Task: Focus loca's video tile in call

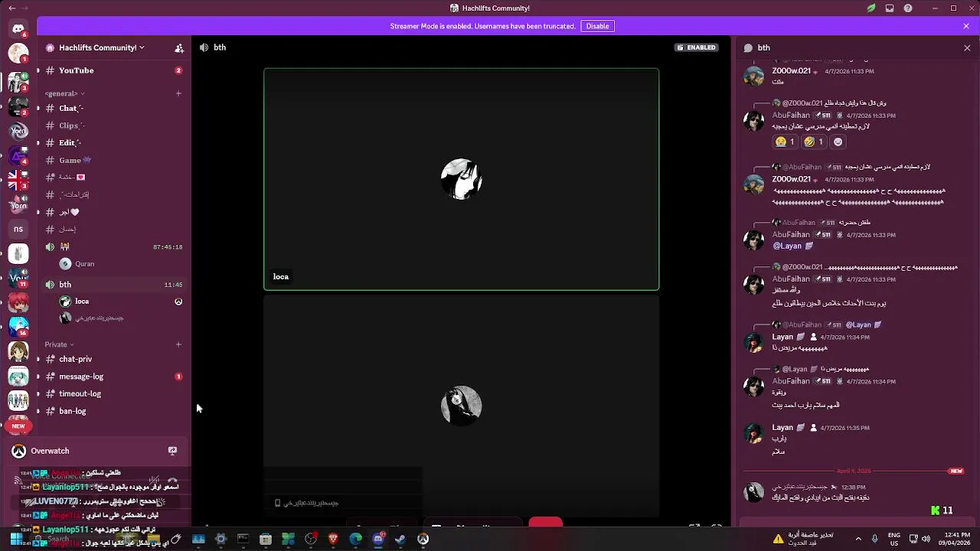Action: [461, 180]
